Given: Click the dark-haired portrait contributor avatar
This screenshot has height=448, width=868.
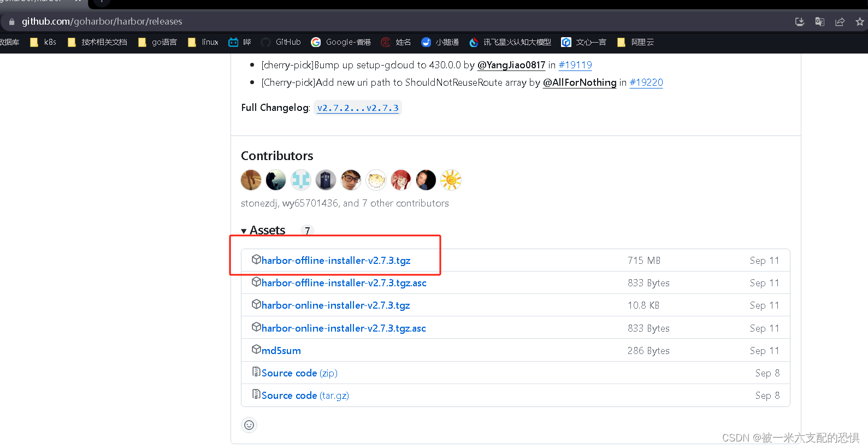Looking at the screenshot, I should [426, 180].
